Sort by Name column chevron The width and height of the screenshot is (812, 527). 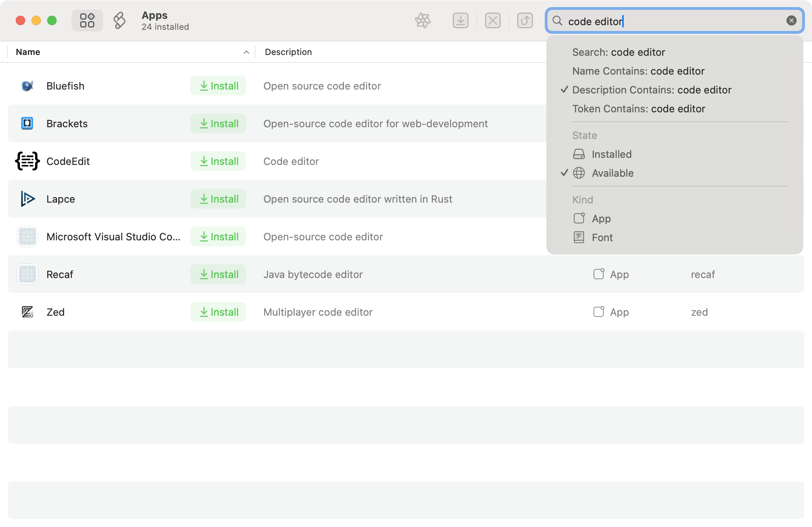click(246, 52)
